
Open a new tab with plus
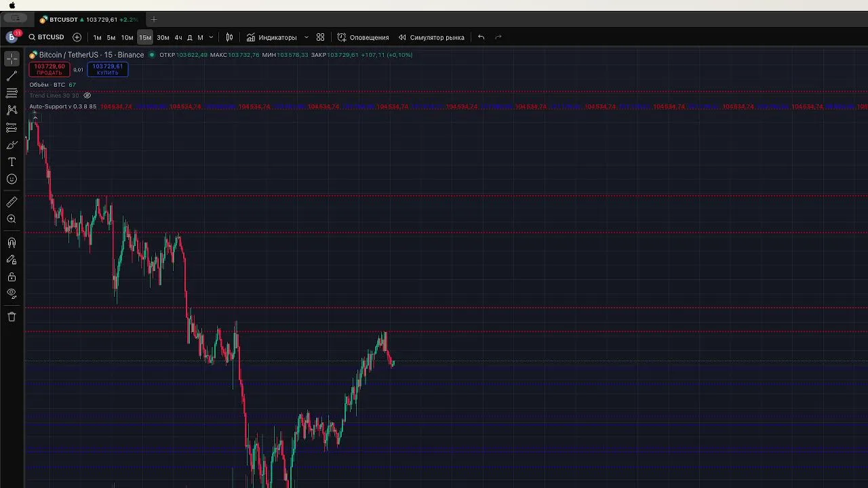[x=154, y=20]
